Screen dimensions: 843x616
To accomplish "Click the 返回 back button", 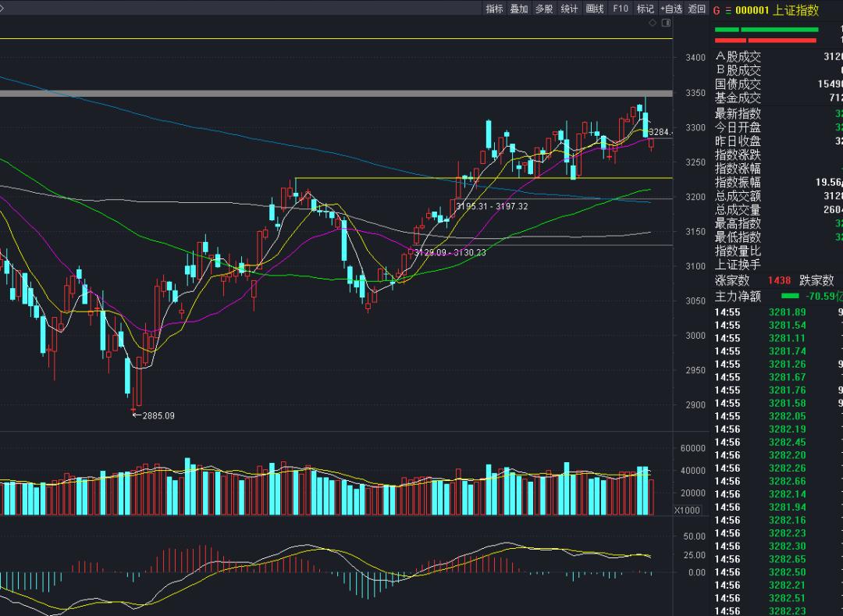I will coord(696,9).
